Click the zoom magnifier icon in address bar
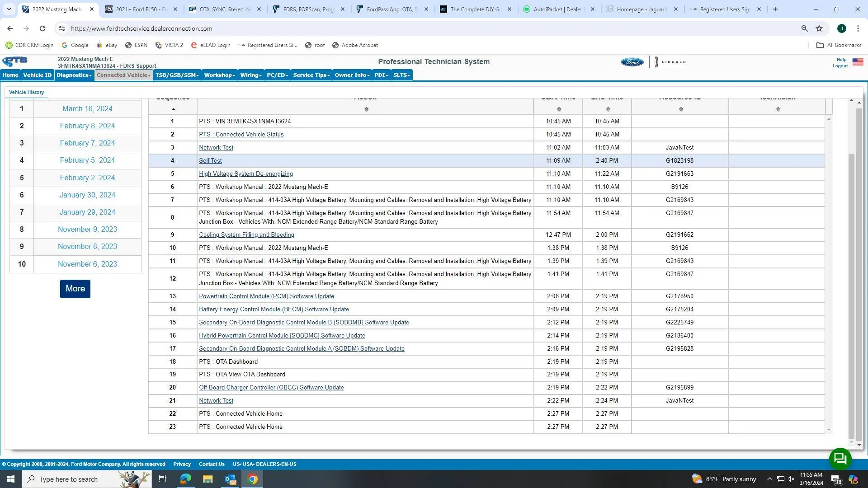868x488 pixels. [804, 28]
